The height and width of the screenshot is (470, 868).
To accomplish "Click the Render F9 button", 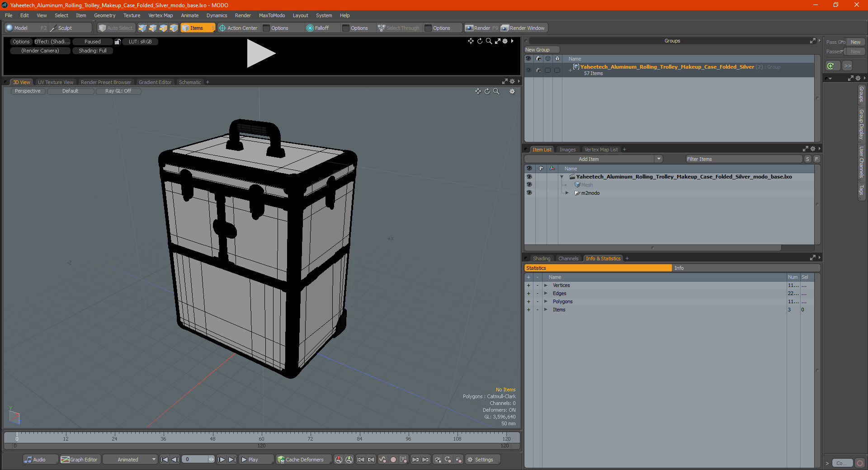I will (x=481, y=28).
